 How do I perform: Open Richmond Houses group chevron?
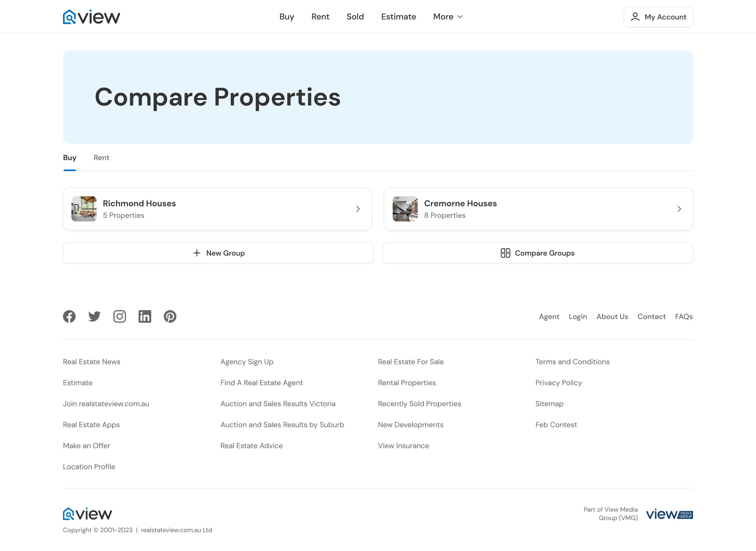coord(358,209)
